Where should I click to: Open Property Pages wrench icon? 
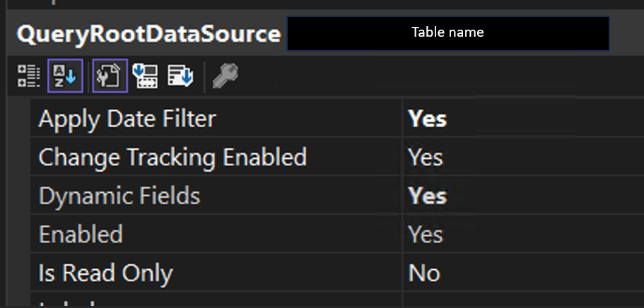226,76
